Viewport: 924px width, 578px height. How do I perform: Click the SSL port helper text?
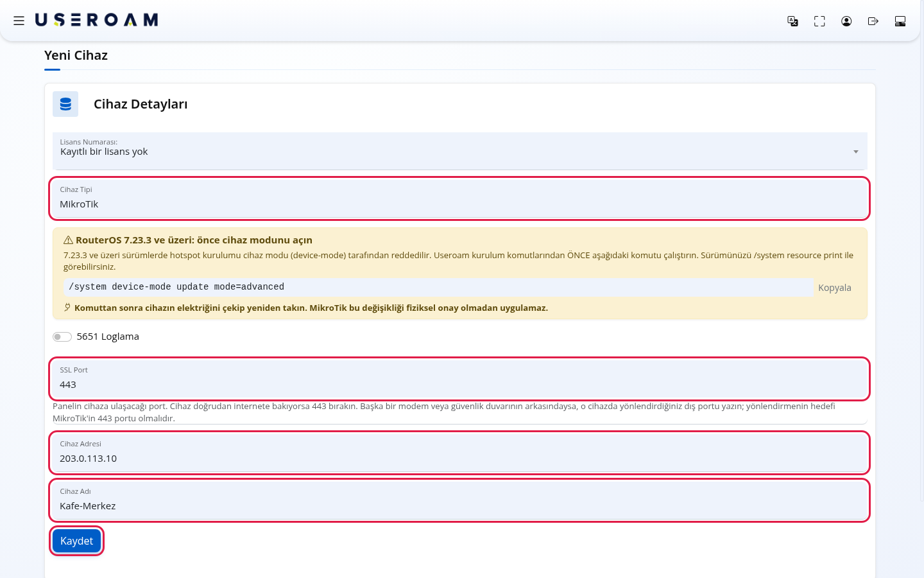tap(444, 412)
